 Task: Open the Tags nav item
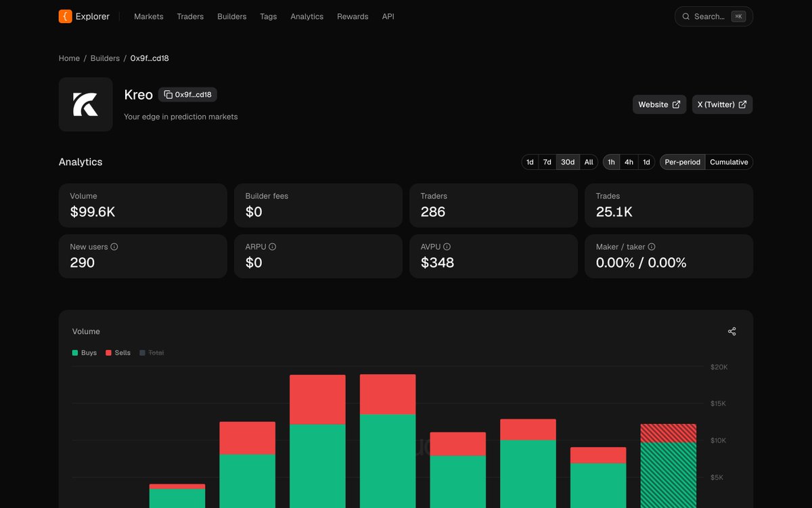pyautogui.click(x=268, y=16)
